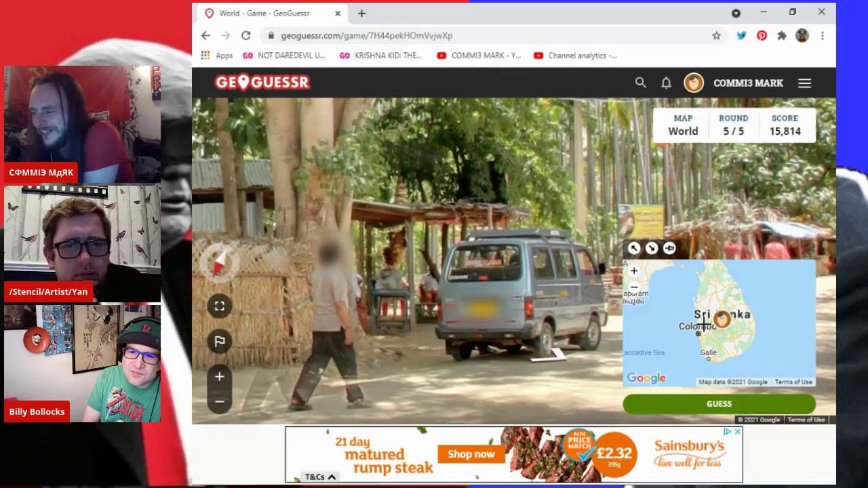Open Chrome's three-dot menu
The width and height of the screenshot is (868, 488).
click(823, 35)
